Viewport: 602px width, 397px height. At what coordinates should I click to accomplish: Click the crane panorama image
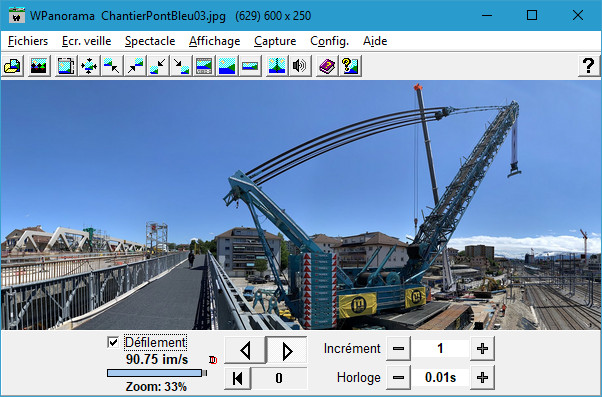click(x=301, y=205)
